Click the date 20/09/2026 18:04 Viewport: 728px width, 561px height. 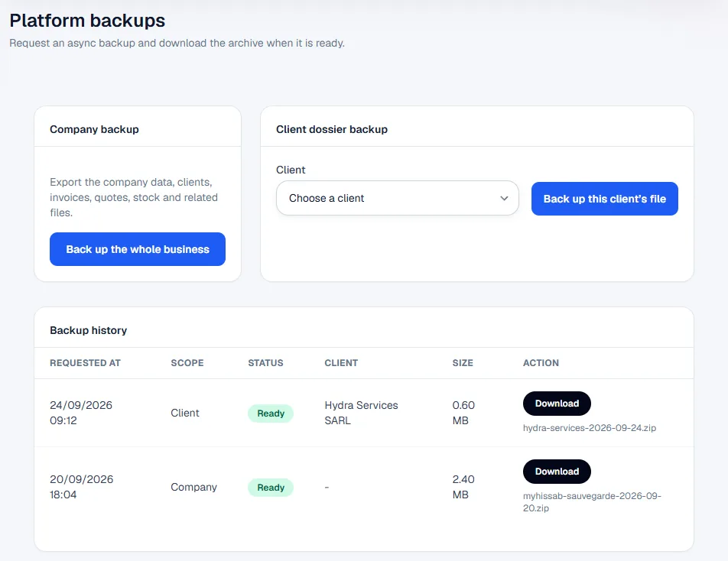(82, 487)
